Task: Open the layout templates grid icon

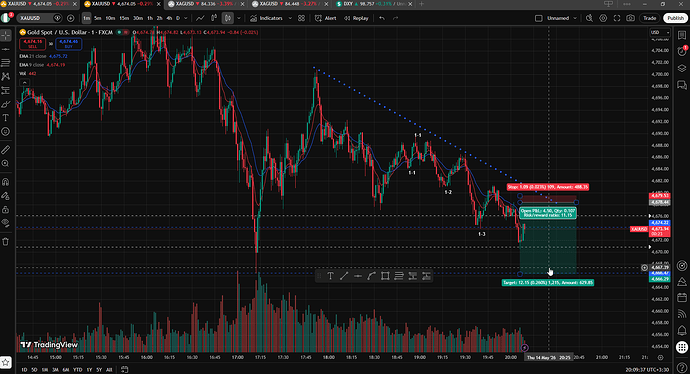Action: (x=301, y=18)
